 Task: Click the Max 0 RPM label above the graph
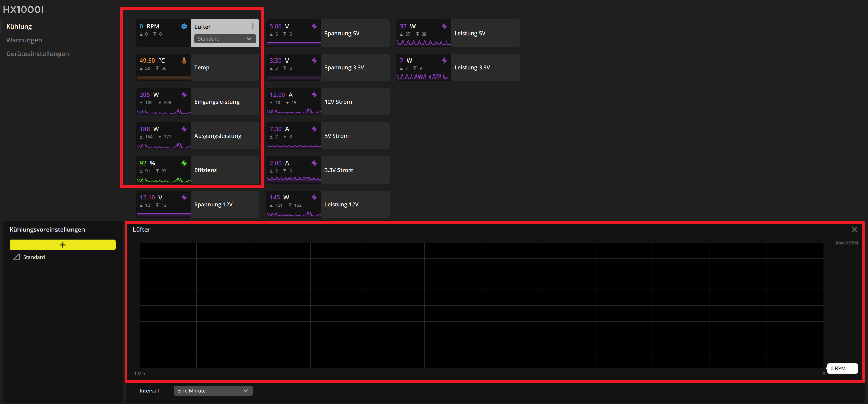(847, 243)
